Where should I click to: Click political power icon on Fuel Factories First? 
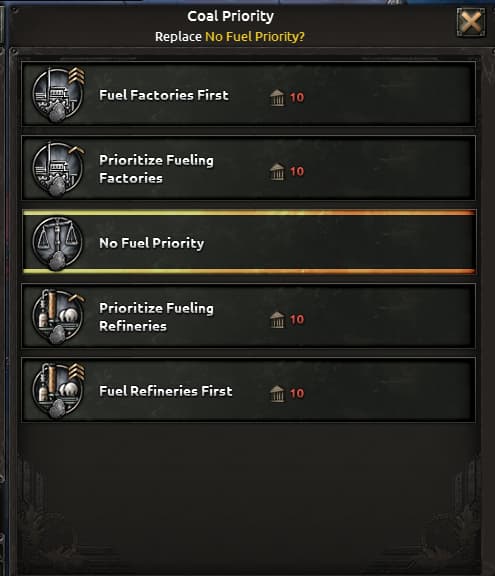point(277,97)
